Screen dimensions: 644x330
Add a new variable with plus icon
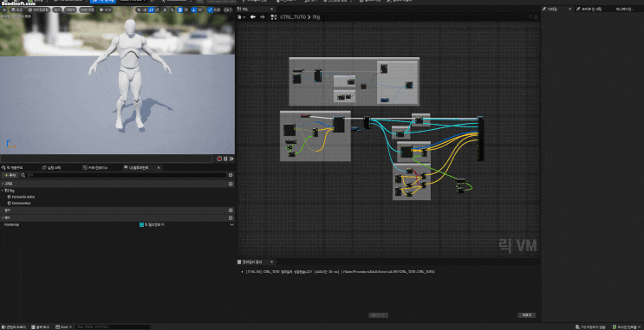click(231, 218)
